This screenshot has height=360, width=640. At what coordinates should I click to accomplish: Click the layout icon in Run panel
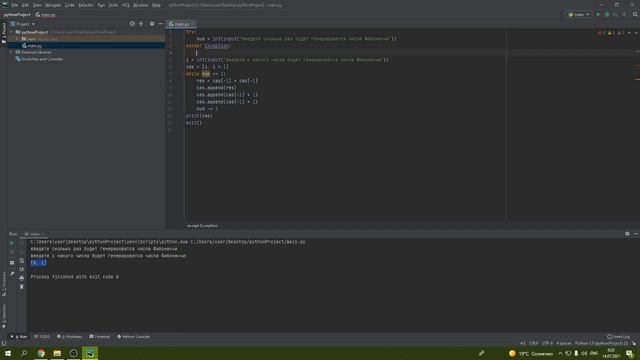[x=12, y=263]
